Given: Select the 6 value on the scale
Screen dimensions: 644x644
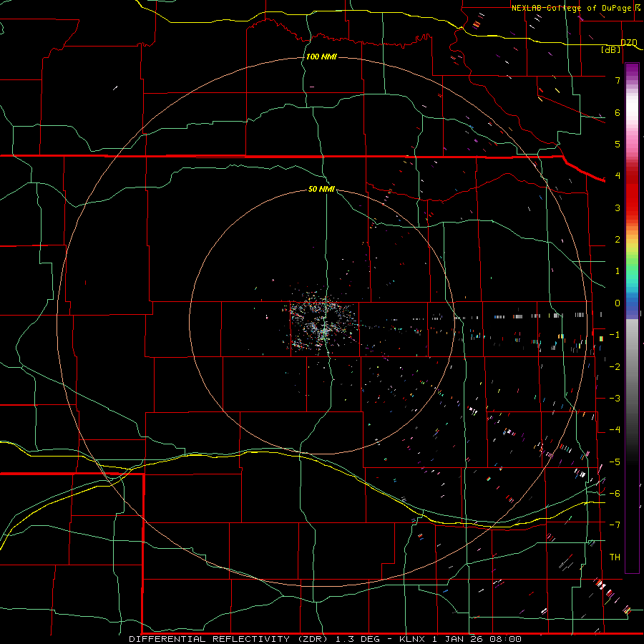Looking at the screenshot, I should point(618,112).
